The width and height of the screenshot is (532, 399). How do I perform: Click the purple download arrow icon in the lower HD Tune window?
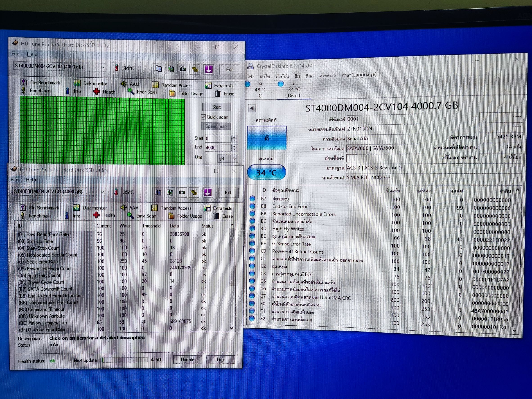click(x=207, y=192)
